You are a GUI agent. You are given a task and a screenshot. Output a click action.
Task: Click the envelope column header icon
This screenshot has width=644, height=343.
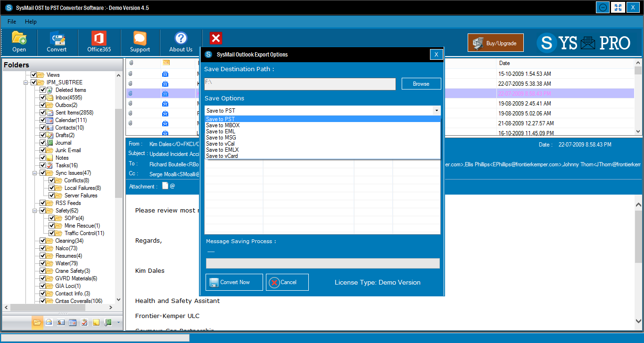click(x=166, y=63)
